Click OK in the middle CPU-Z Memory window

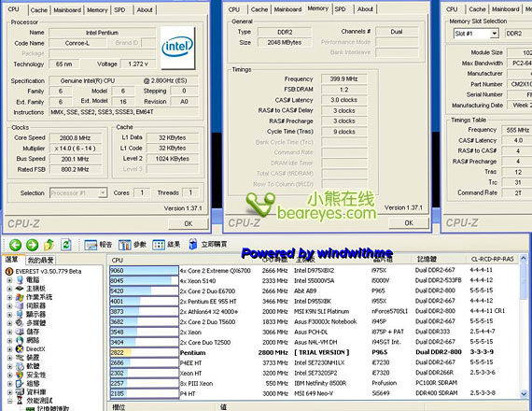tap(409, 223)
